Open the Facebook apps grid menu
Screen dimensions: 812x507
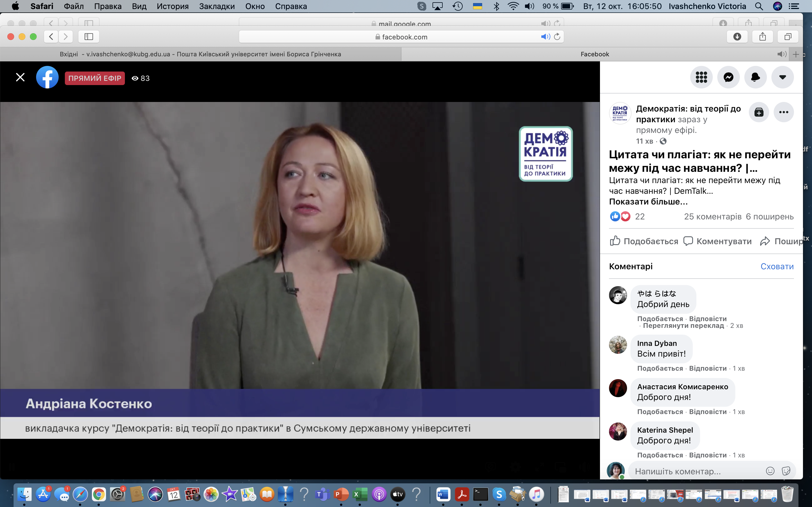[701, 77]
